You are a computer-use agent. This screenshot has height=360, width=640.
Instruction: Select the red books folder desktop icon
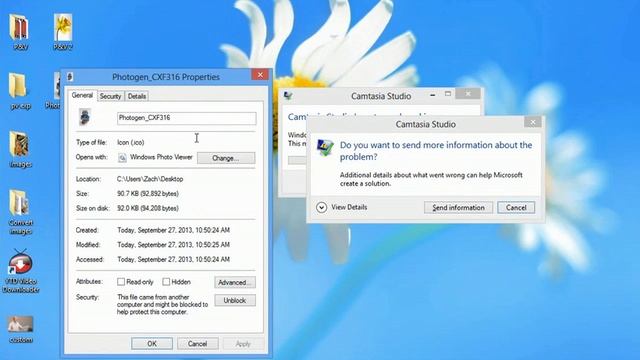click(x=19, y=32)
